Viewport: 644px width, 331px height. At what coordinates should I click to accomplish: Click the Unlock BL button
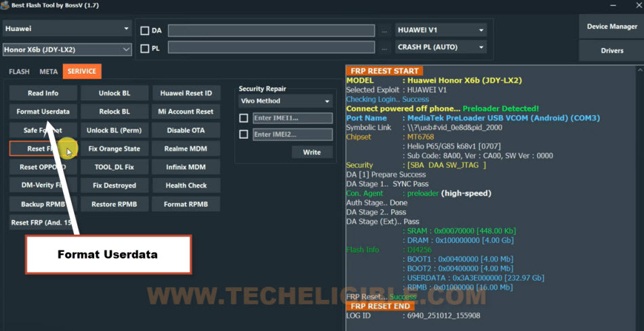(114, 93)
